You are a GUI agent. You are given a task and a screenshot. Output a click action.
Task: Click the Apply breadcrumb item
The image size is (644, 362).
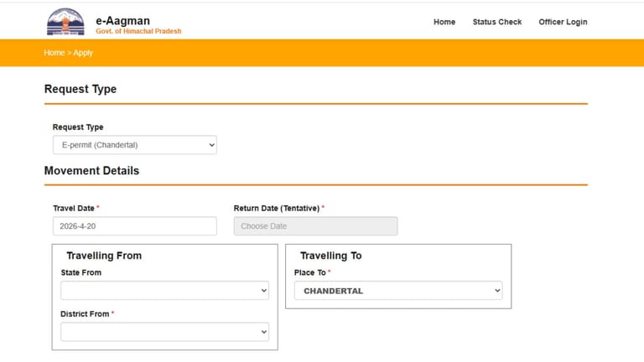pyautogui.click(x=83, y=53)
